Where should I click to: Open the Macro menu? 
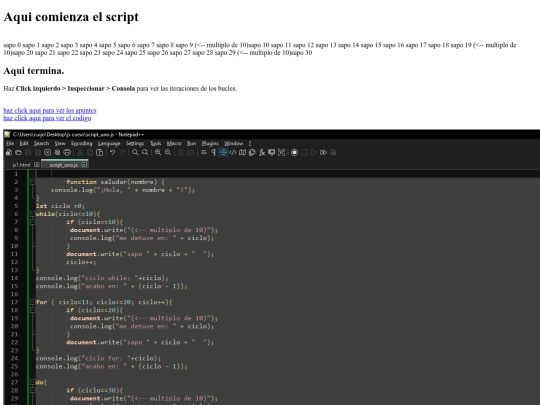(174, 143)
